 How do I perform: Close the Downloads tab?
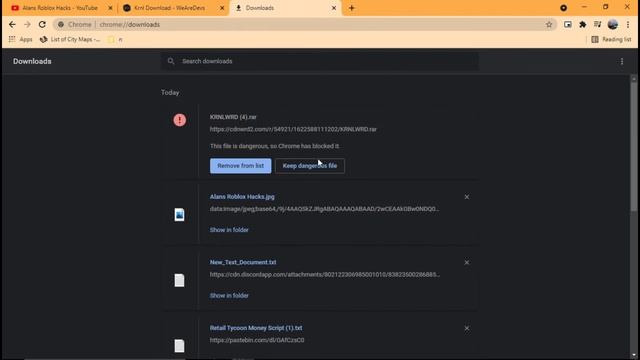(333, 8)
